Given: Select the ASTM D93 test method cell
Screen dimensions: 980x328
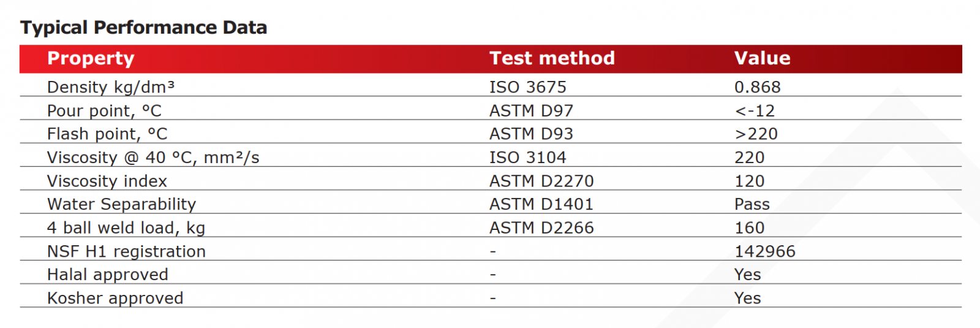Looking at the screenshot, I should (531, 134).
